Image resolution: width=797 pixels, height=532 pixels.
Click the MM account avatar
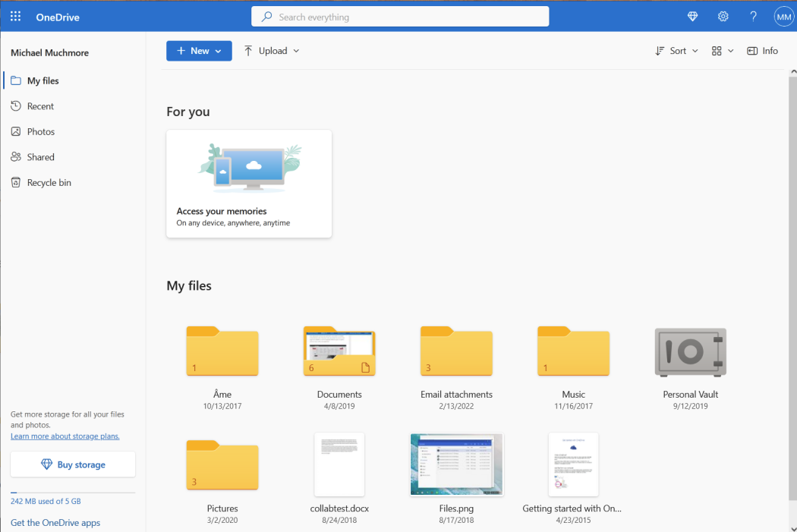pyautogui.click(x=784, y=16)
